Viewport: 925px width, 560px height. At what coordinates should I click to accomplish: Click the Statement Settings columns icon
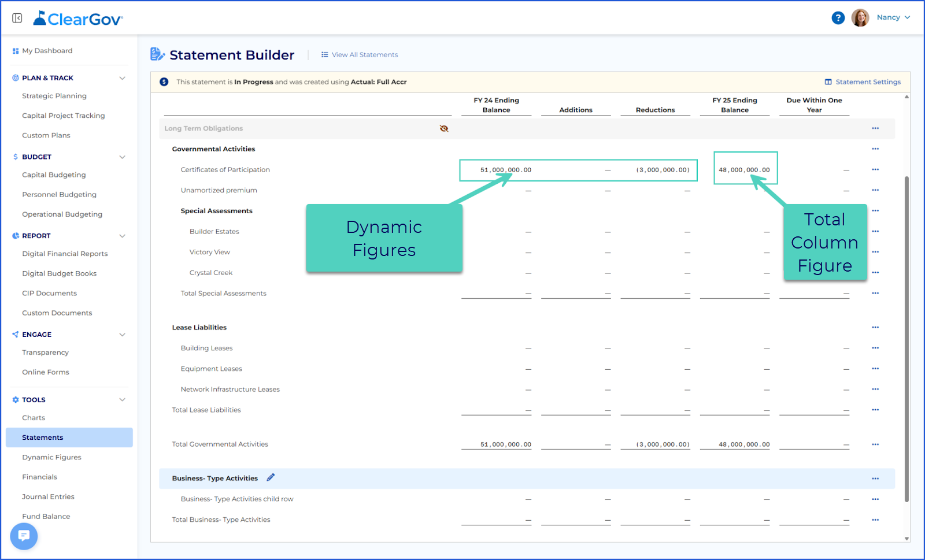tap(828, 82)
